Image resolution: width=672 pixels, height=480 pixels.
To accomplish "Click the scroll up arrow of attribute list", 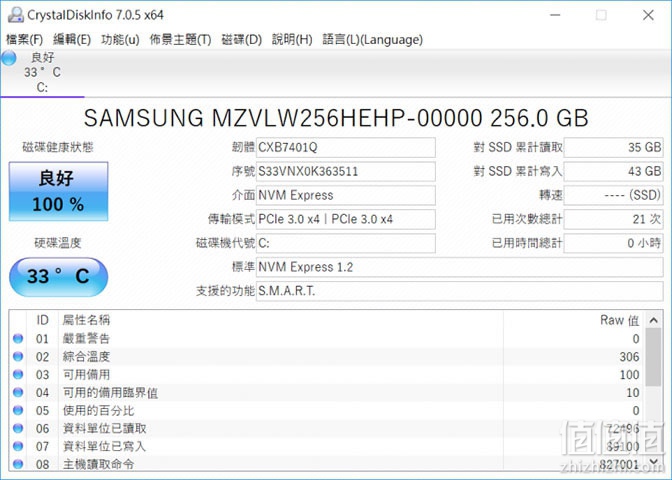I will (x=653, y=320).
